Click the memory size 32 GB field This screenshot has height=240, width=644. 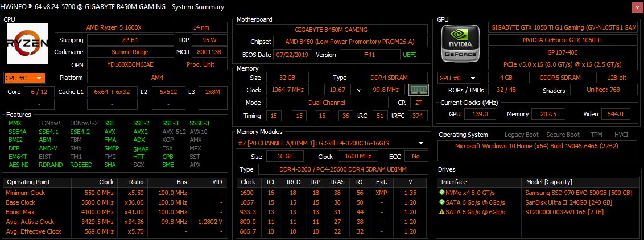[287, 78]
